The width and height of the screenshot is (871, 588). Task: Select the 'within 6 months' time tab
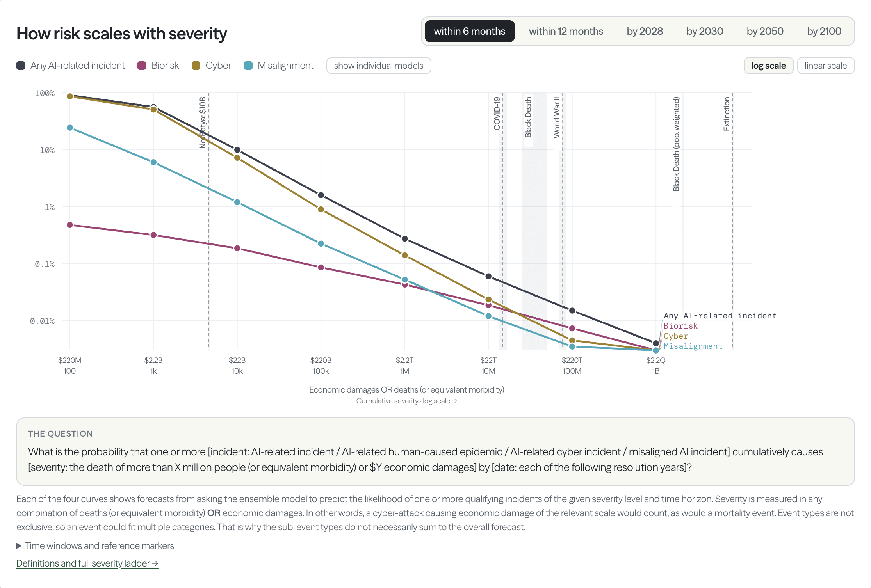[470, 31]
